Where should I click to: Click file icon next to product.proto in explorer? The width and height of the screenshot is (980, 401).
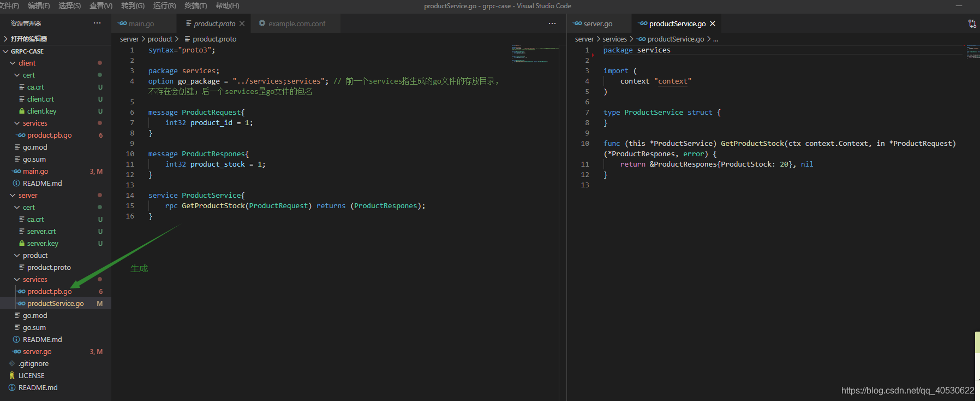click(22, 267)
